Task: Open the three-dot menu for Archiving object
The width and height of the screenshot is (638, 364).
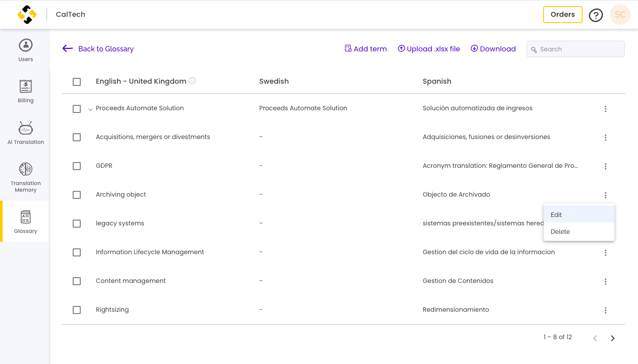Action: (x=605, y=195)
